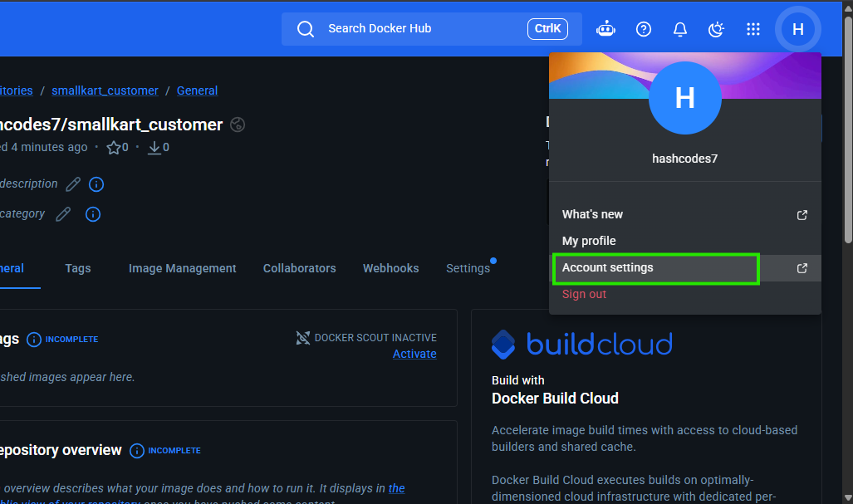Click the search magnifier icon
The height and width of the screenshot is (504, 853).
pos(305,29)
